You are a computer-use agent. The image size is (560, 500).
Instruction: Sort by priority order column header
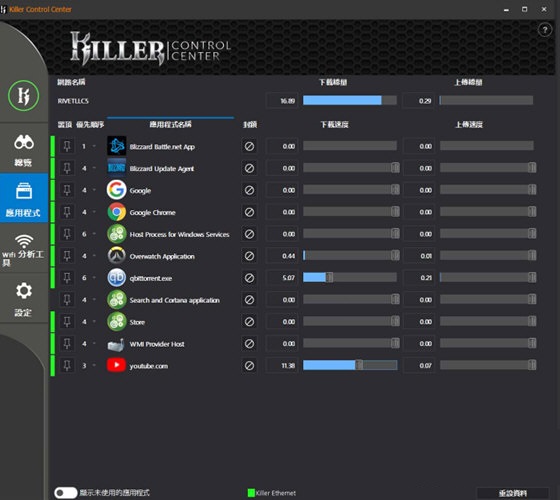[90, 125]
